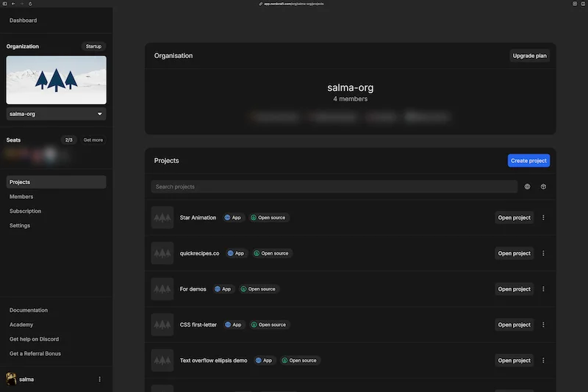Click the Open source tag on Star Animation
The image size is (588, 392).
pos(268,217)
